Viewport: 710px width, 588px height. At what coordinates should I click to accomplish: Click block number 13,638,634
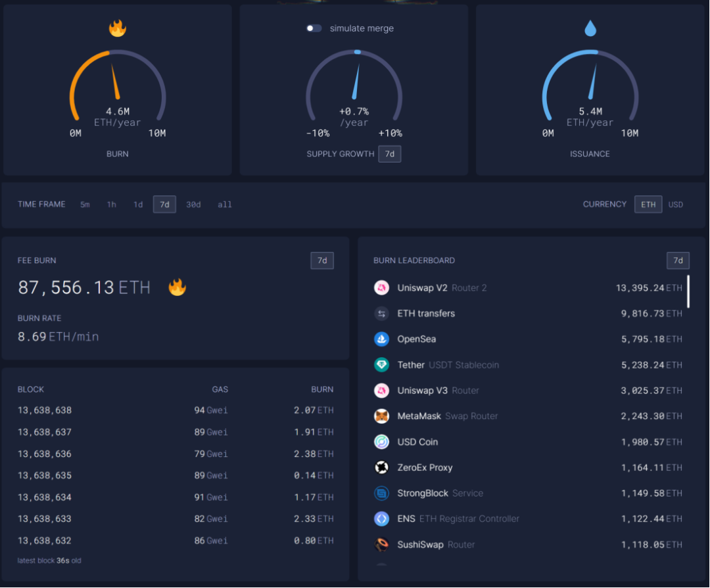[45, 497]
